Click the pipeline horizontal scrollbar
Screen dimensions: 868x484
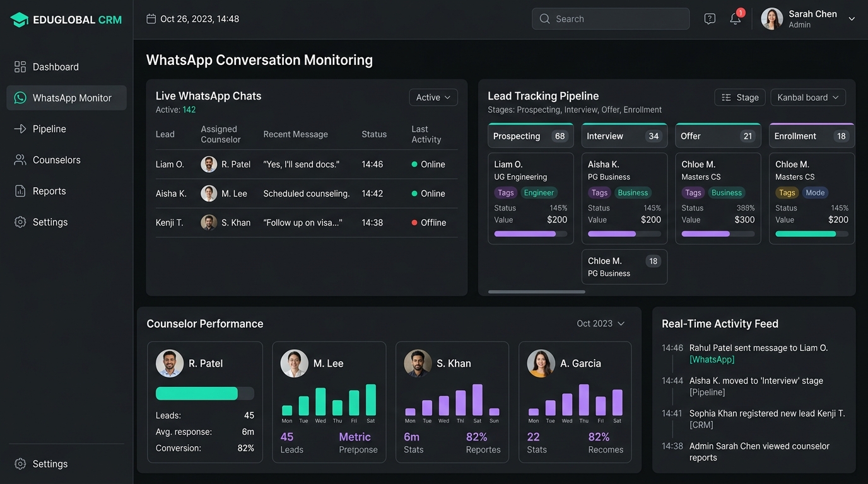537,292
